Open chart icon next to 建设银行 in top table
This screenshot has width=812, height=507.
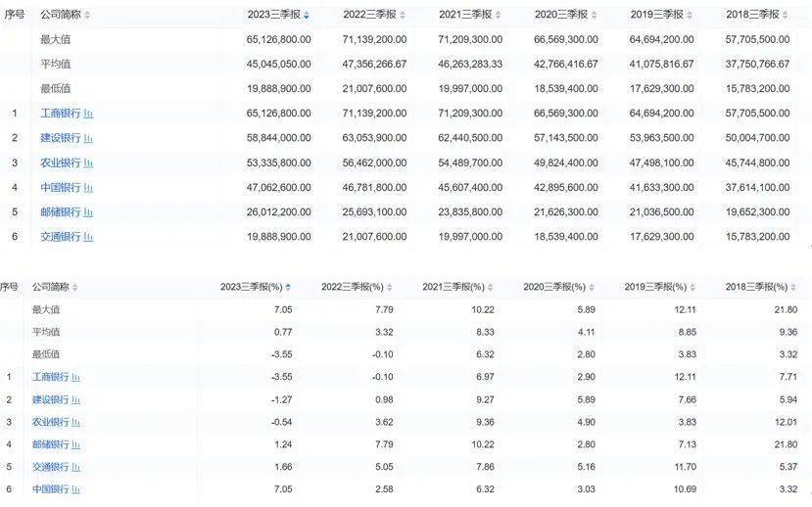[x=88, y=138]
